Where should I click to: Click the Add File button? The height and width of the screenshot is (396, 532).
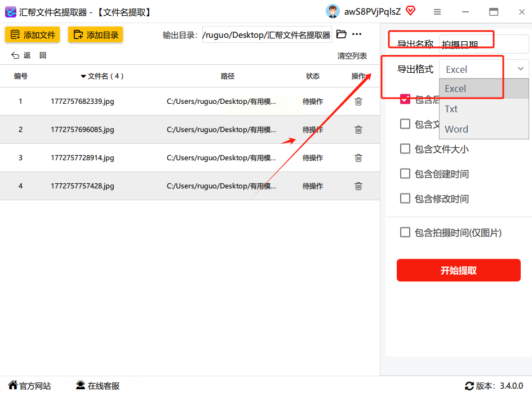pos(32,34)
